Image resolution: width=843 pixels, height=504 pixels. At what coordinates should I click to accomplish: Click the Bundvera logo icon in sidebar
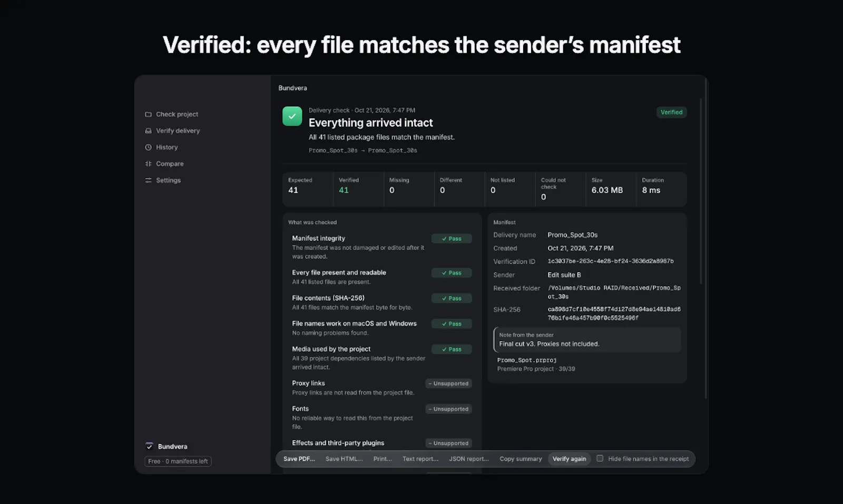(x=149, y=446)
